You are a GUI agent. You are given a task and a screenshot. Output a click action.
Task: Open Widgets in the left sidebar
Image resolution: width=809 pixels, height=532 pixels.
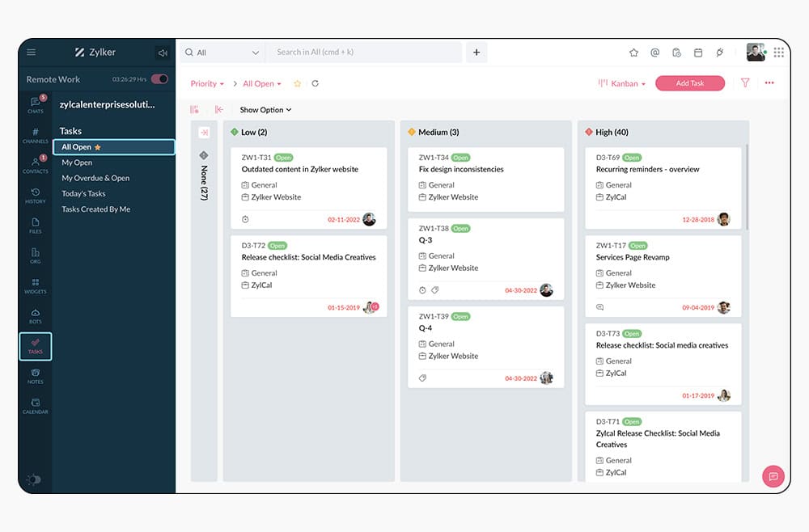click(x=35, y=285)
